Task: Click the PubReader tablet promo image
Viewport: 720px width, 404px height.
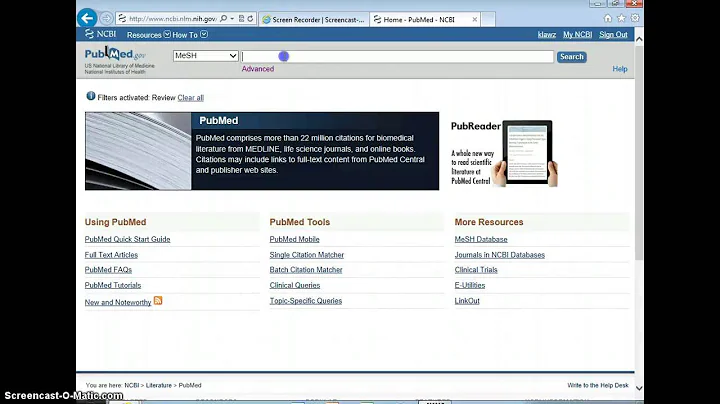Action: click(x=504, y=153)
